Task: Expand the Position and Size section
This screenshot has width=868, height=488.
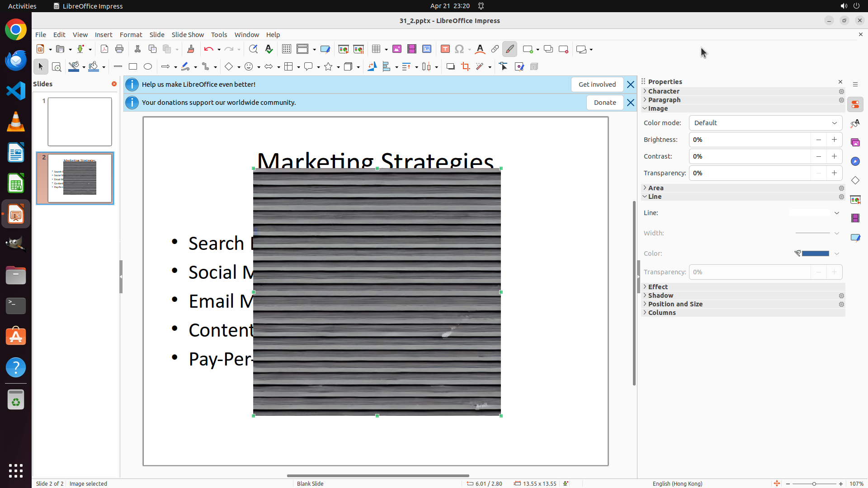Action: [x=675, y=304]
